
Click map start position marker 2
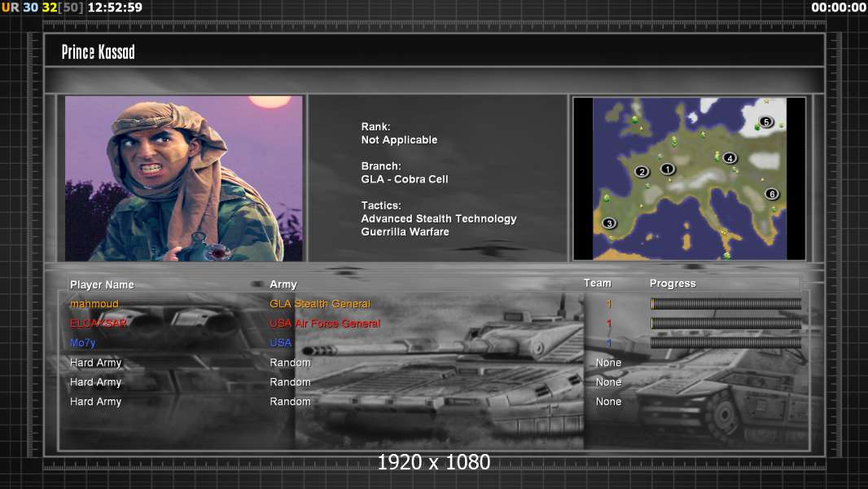tap(642, 172)
